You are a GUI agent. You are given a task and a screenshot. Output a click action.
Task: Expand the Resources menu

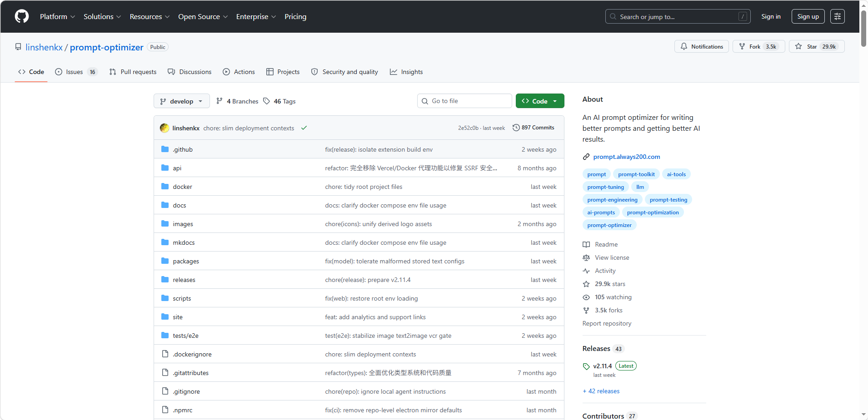[x=150, y=16]
